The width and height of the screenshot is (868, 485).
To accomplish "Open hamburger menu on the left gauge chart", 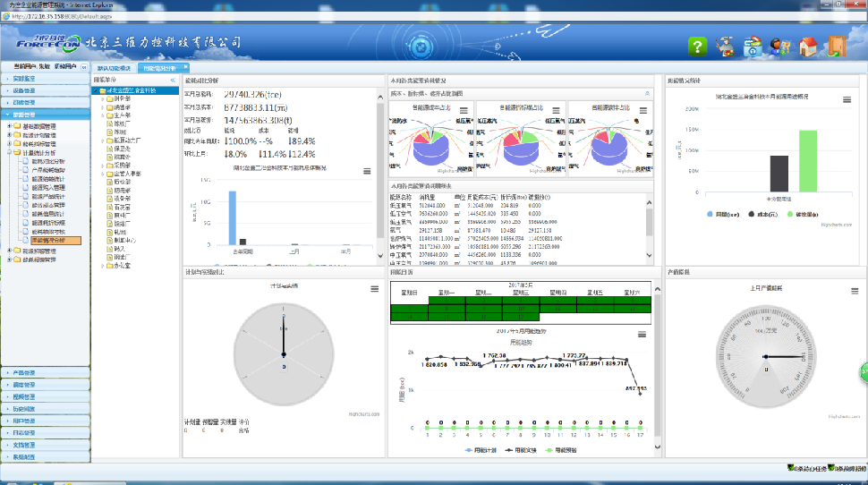I will click(375, 289).
